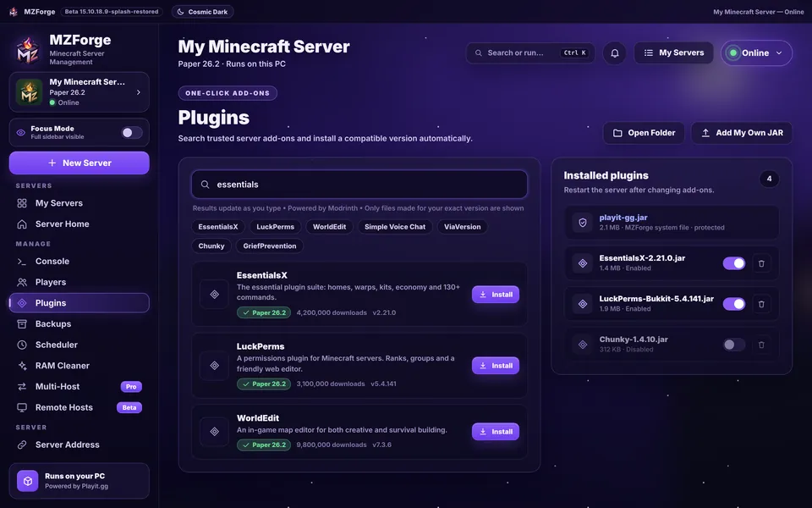Click Open Folder button
The height and width of the screenshot is (508, 812).
coord(644,133)
